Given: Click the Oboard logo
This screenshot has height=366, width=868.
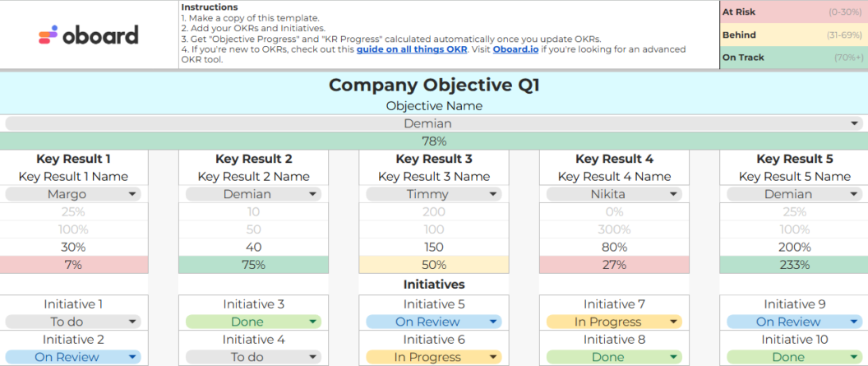Looking at the screenshot, I should [x=89, y=35].
